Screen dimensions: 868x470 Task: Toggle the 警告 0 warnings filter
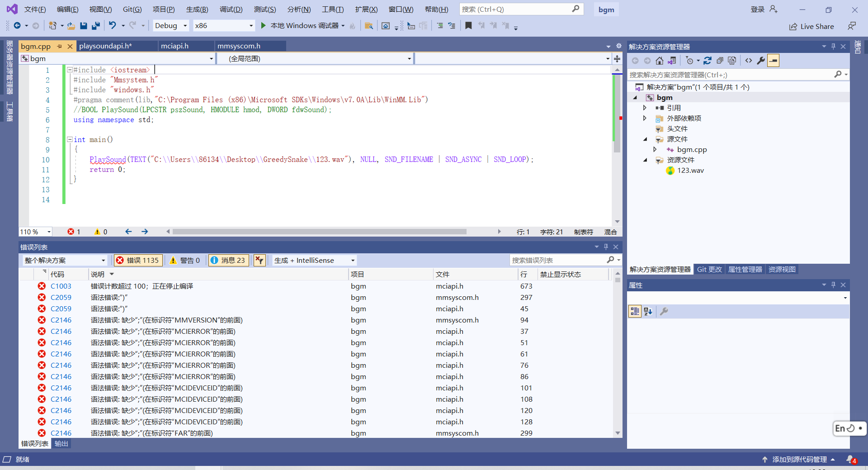(x=185, y=260)
